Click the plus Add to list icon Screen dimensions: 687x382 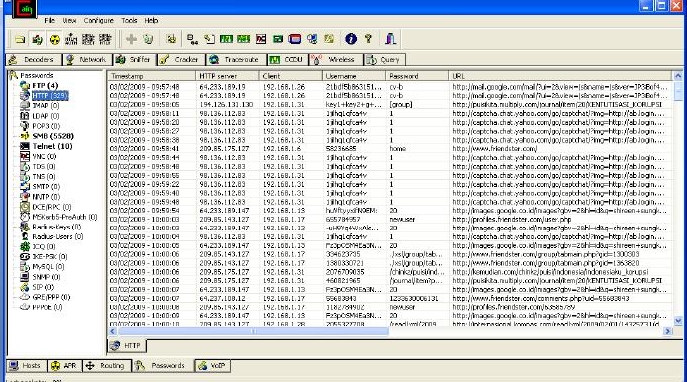click(131, 39)
